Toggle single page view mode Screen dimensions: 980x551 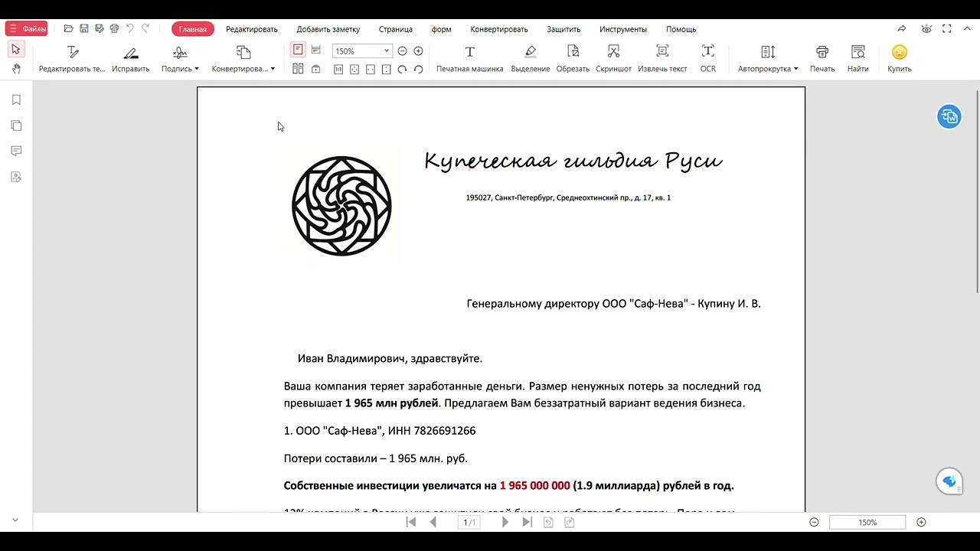(298, 51)
